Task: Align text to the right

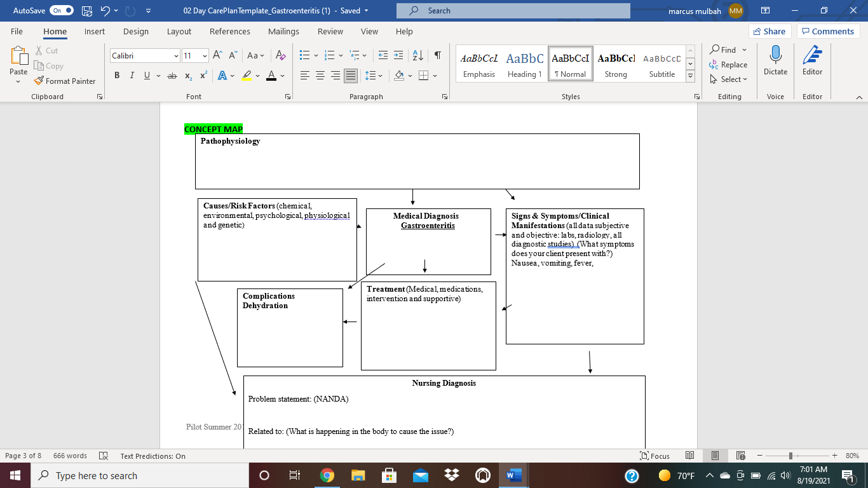Action: 336,76
